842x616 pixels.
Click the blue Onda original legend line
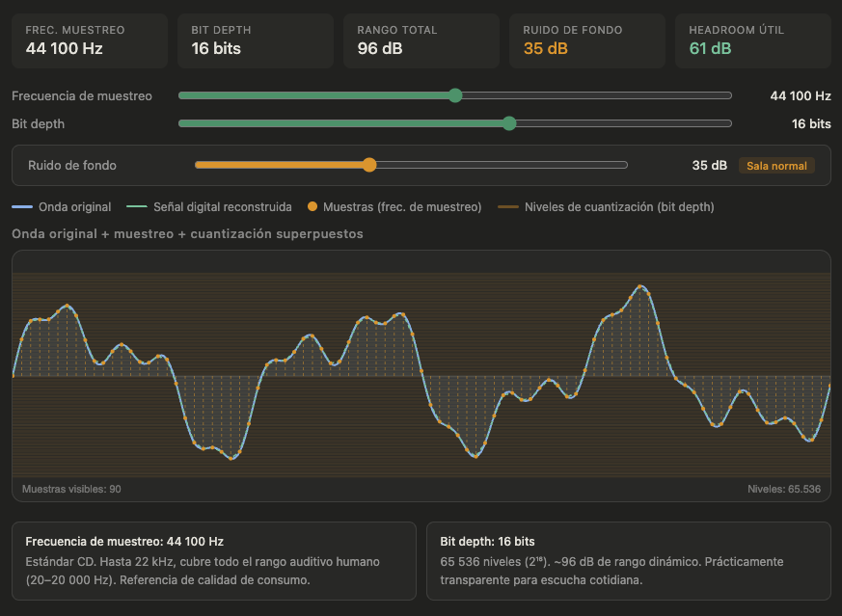(22, 207)
